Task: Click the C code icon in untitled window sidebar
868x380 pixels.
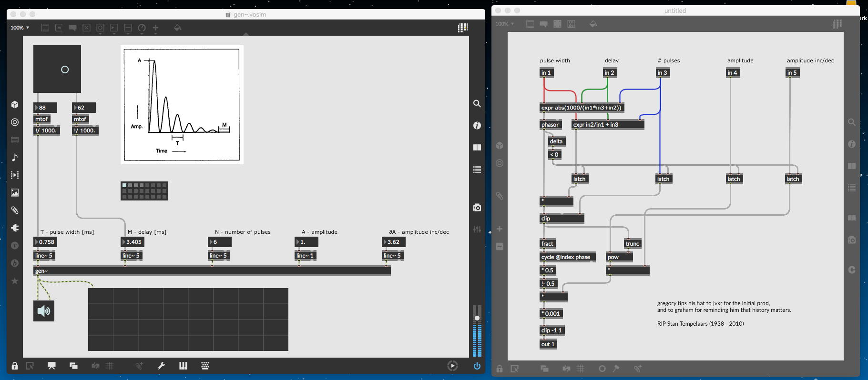Action: point(851,270)
